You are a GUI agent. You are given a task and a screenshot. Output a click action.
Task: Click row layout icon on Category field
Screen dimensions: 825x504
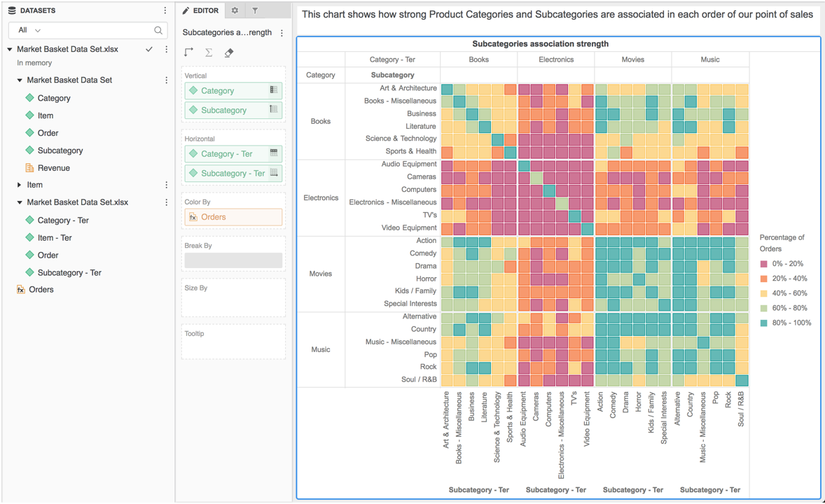pos(274,90)
